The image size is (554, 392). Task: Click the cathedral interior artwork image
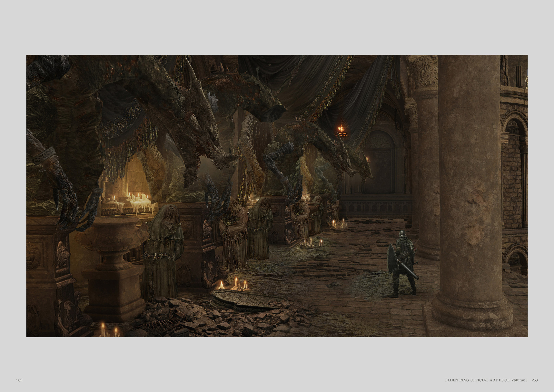[x=277, y=196]
